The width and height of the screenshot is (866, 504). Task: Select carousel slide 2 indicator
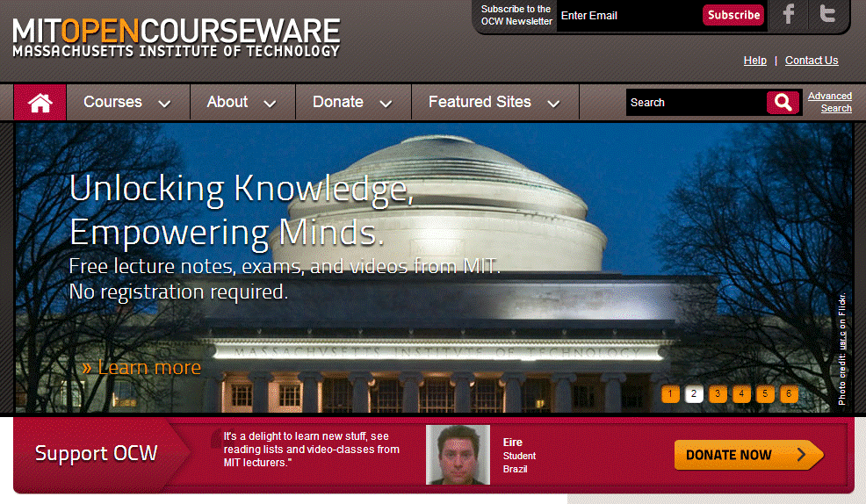pyautogui.click(x=694, y=394)
